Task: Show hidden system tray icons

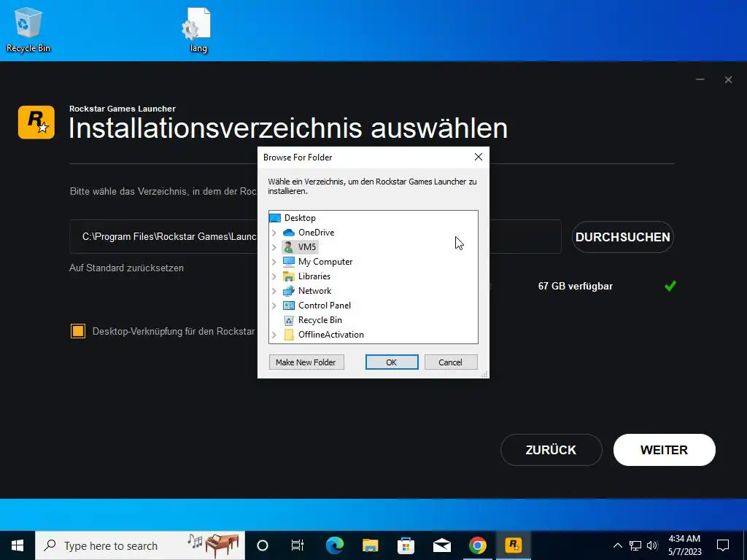Action: click(x=617, y=545)
